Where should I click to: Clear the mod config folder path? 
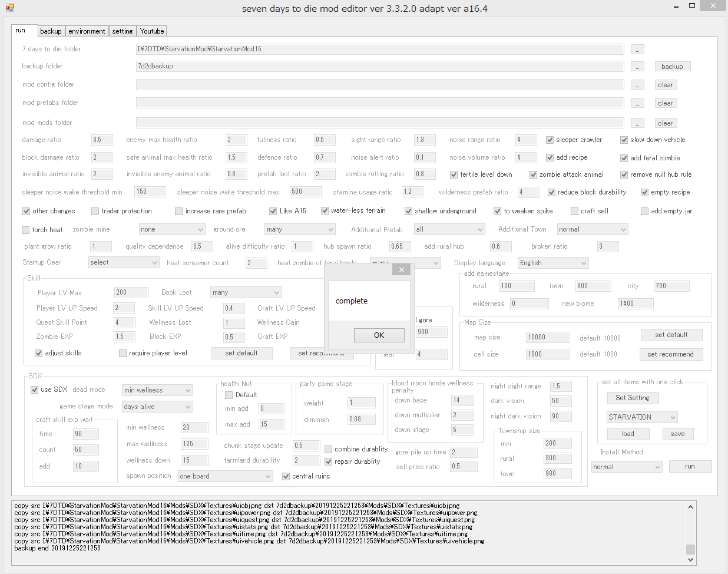pyautogui.click(x=666, y=85)
